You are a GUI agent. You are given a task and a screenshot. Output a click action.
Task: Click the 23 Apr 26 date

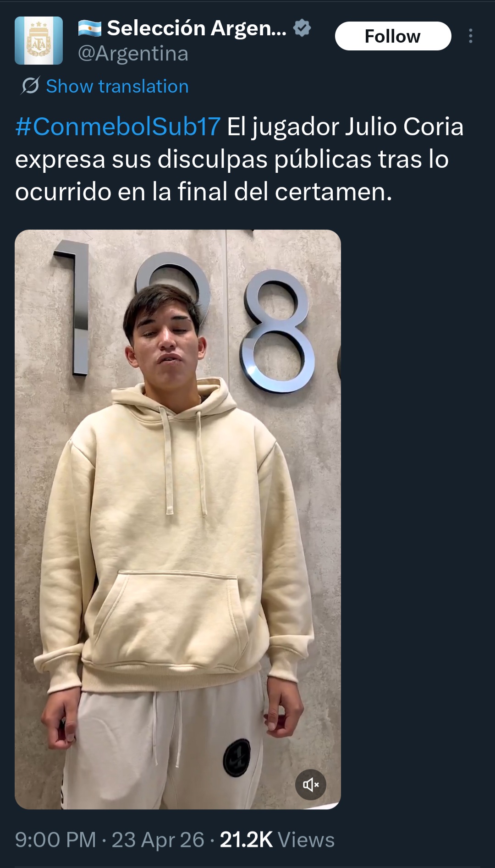158,840
